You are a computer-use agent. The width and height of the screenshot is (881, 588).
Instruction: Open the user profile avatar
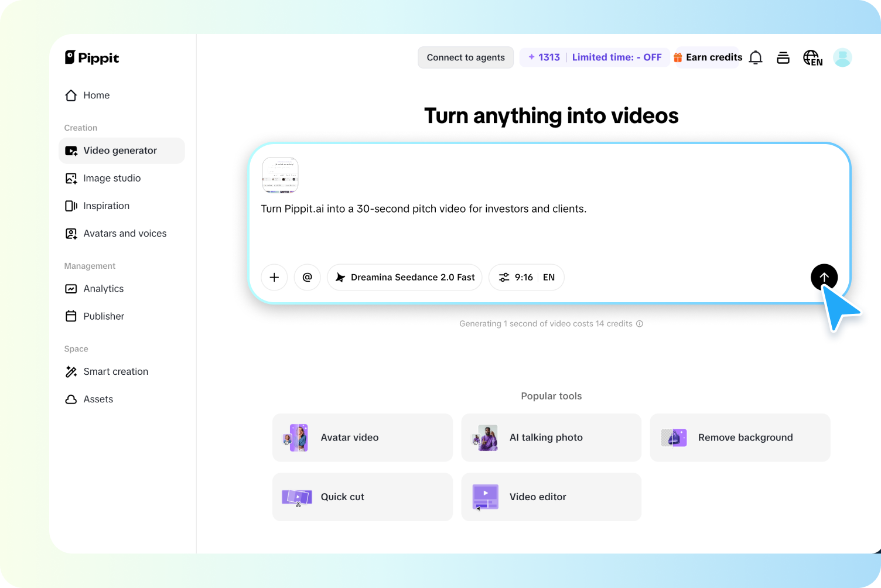842,57
